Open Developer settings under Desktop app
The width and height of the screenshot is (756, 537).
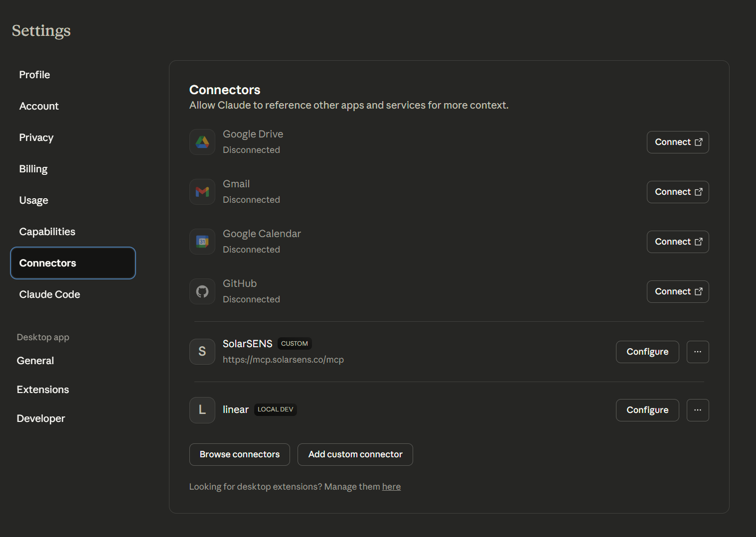pos(41,418)
